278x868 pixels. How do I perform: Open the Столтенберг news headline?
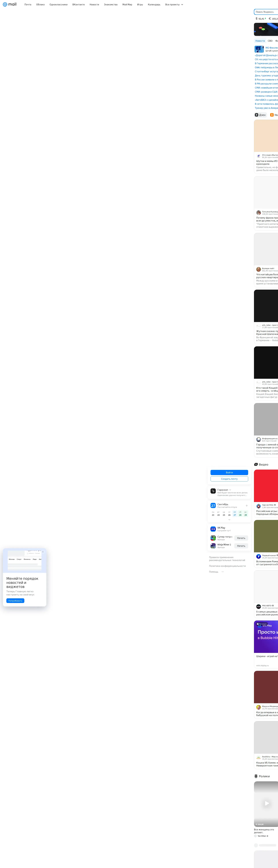pos(266,71)
